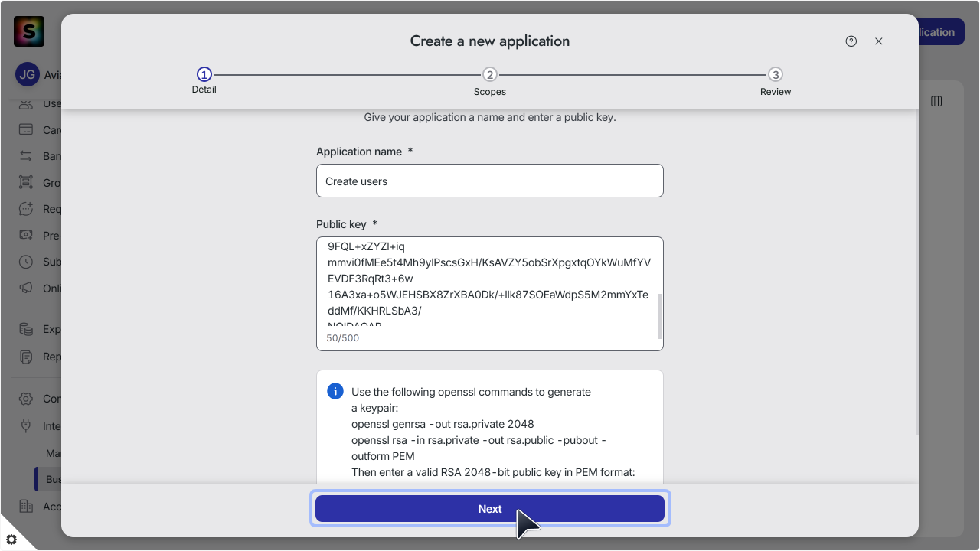980x551 pixels.
Task: Click the 'Application name' field label
Action: (x=359, y=152)
